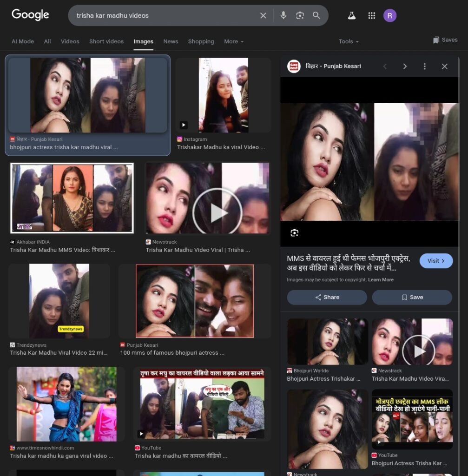Go to next image in preview
Viewport: 468px width, 476px height.
tap(405, 66)
